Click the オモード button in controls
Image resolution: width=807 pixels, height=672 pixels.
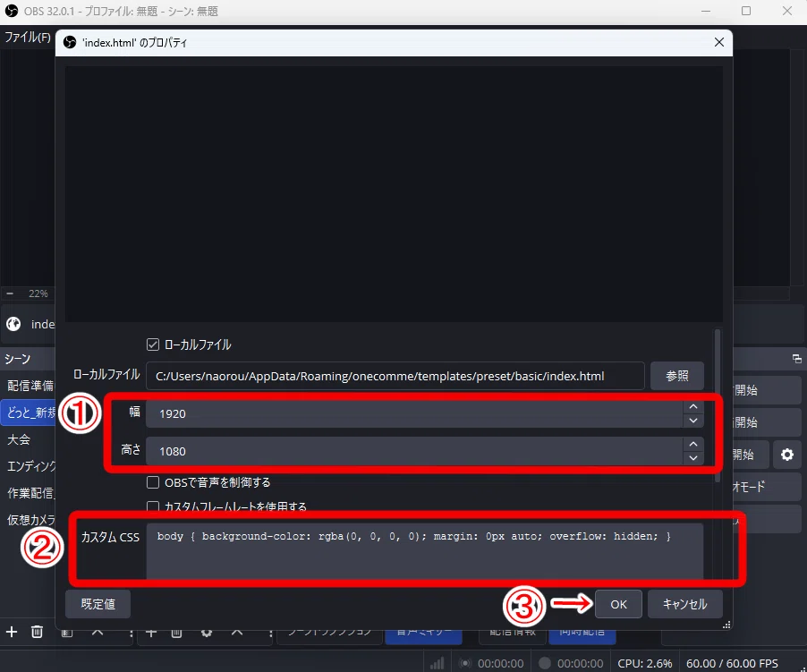click(767, 486)
